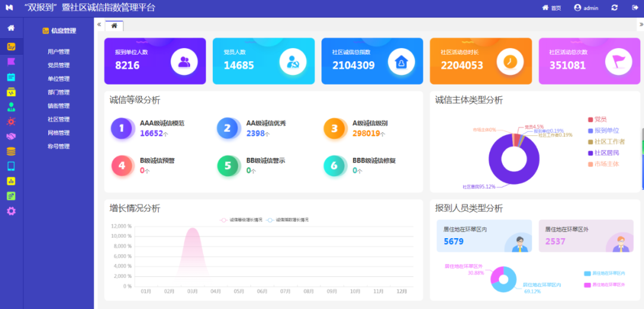Open the bar chart sidebar icon
This screenshot has height=309, width=644.
11,181
